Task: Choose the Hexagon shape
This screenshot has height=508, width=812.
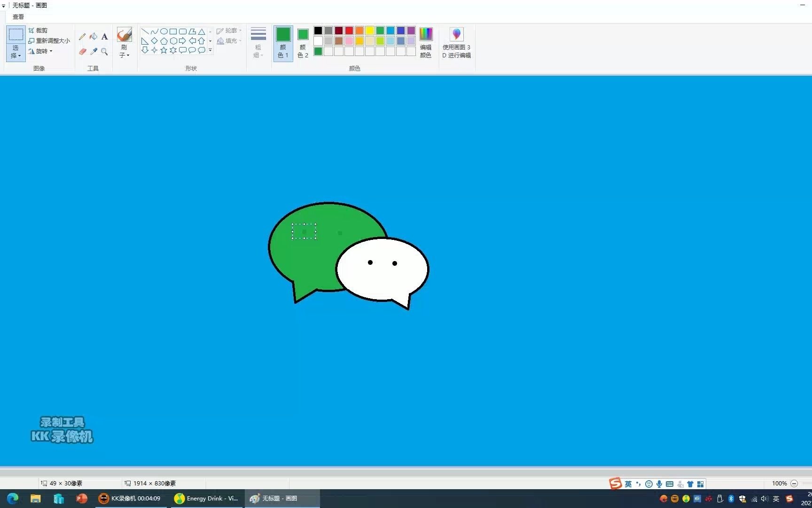Action: pyautogui.click(x=173, y=41)
